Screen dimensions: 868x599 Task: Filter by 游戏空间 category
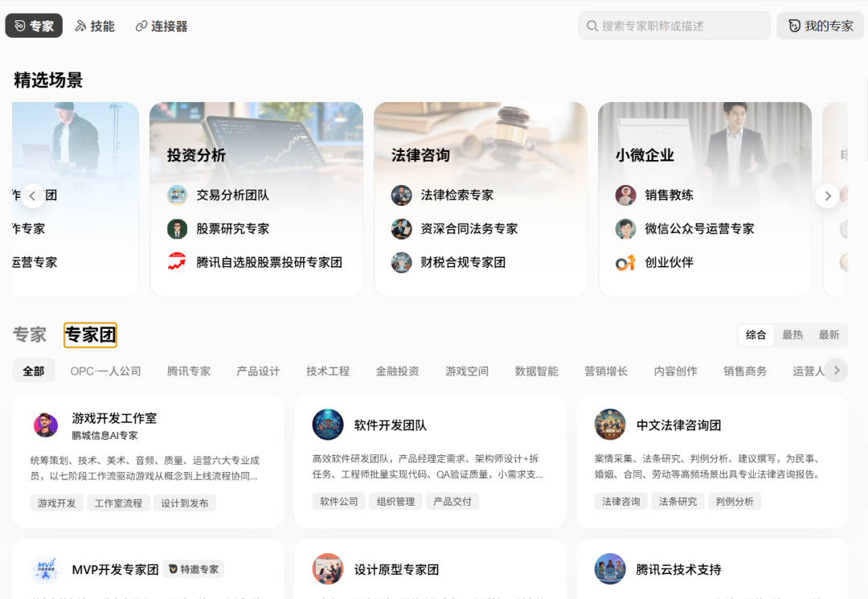click(467, 371)
